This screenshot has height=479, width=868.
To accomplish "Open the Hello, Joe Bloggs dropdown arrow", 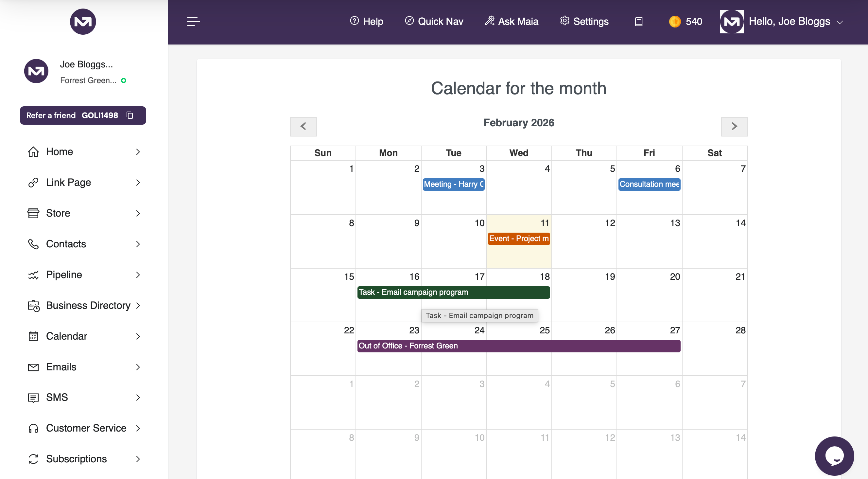I will [x=839, y=22].
